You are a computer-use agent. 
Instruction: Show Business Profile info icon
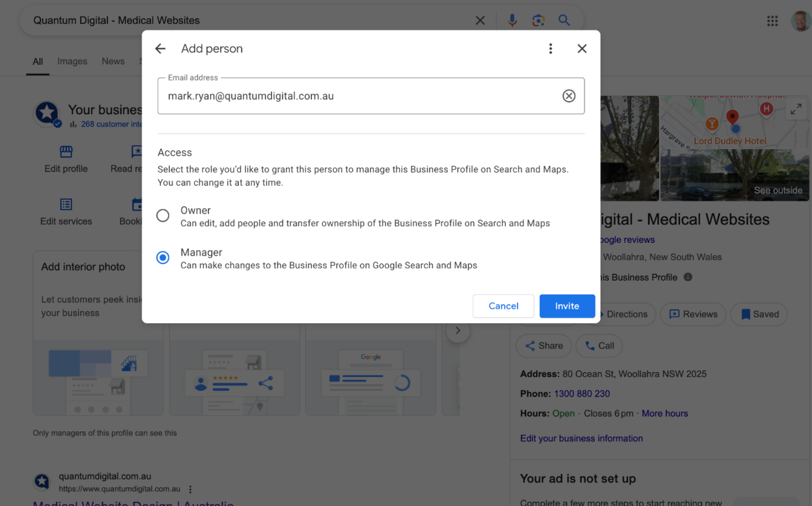click(x=688, y=277)
